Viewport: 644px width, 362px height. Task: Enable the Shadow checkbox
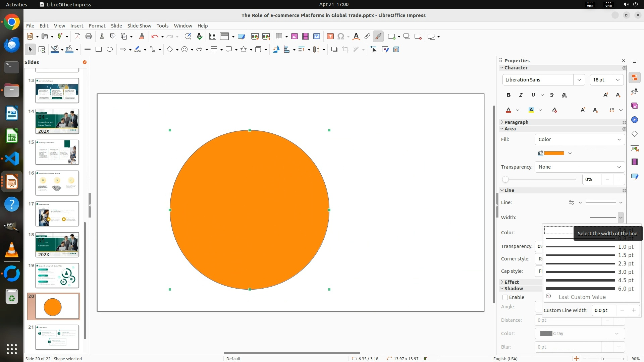tap(505, 297)
